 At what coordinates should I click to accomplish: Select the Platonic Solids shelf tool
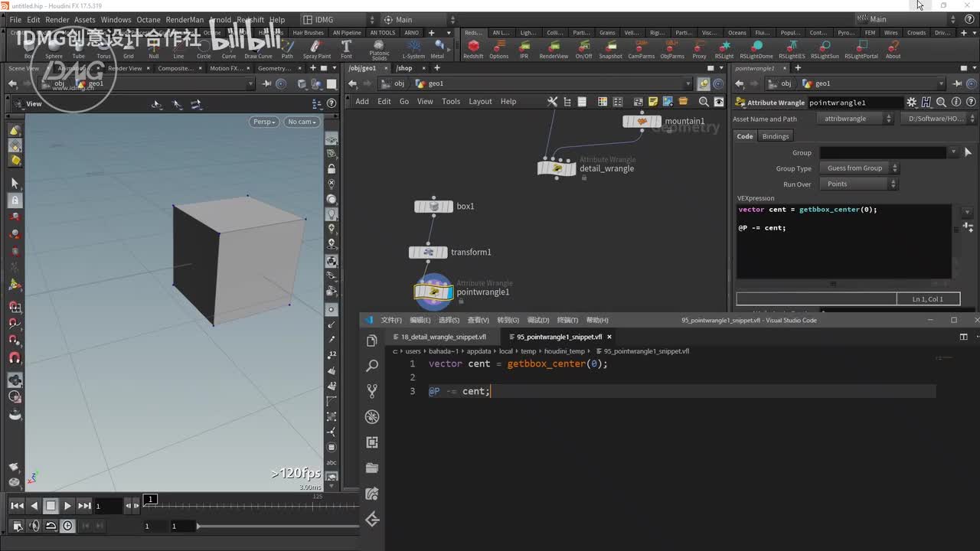379,47
